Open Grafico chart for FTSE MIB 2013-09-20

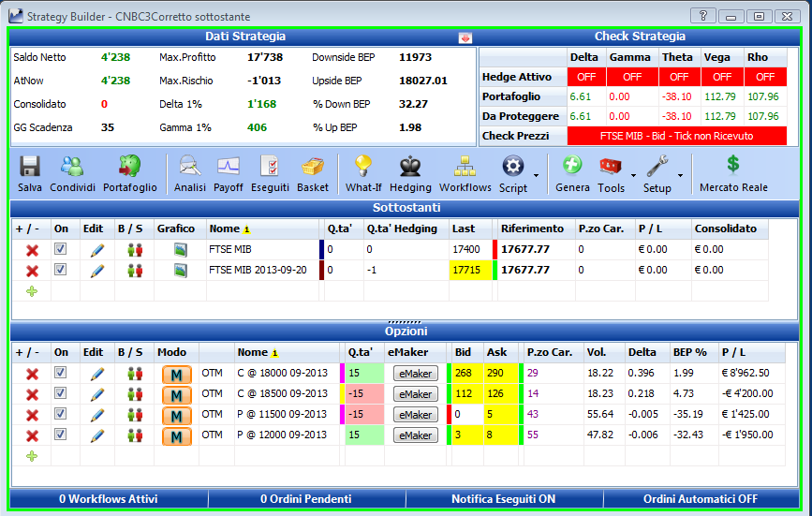point(180,270)
